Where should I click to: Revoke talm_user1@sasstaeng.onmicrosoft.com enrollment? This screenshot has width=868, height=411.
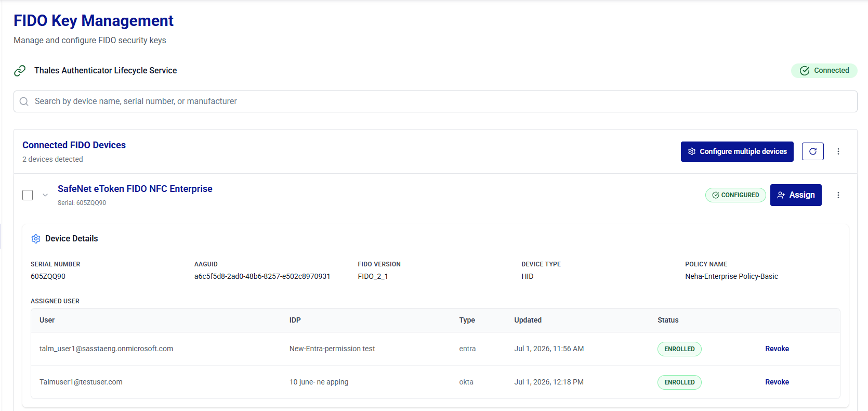pos(777,349)
